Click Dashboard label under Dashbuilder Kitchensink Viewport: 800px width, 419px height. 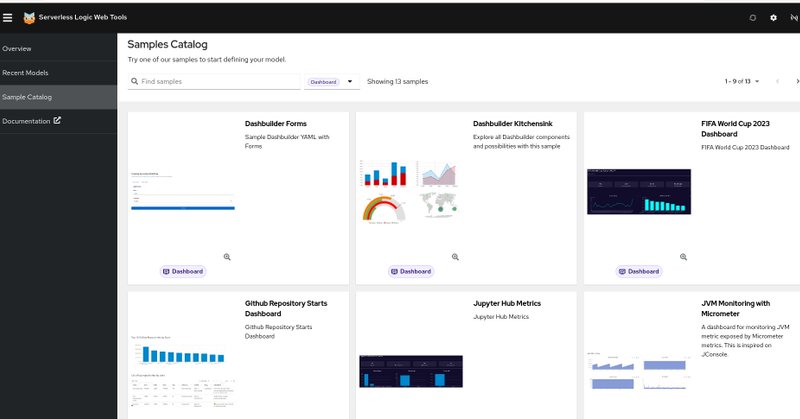click(x=411, y=272)
